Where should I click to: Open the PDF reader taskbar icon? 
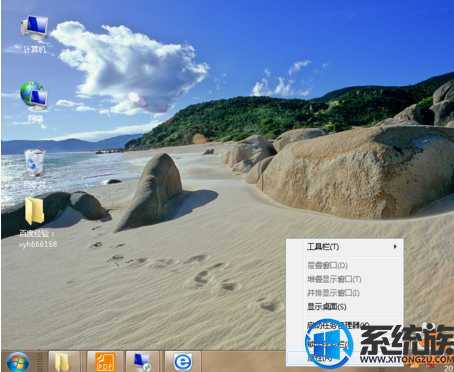coord(105,362)
